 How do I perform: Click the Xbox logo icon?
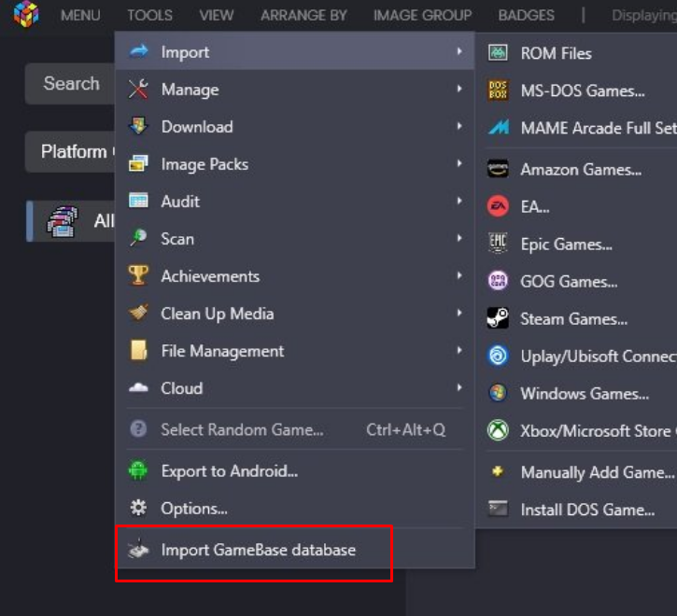pyautogui.click(x=498, y=430)
